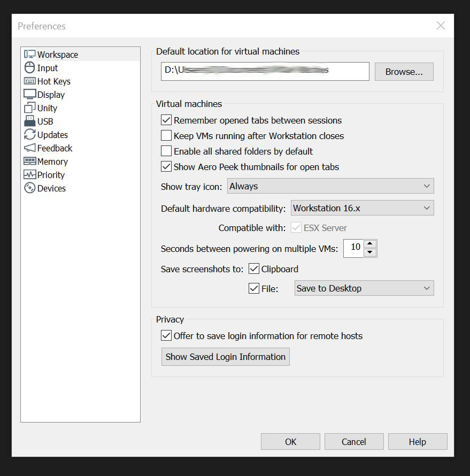
Task: Open the Show tray icon dropdown
Action: pos(330,186)
